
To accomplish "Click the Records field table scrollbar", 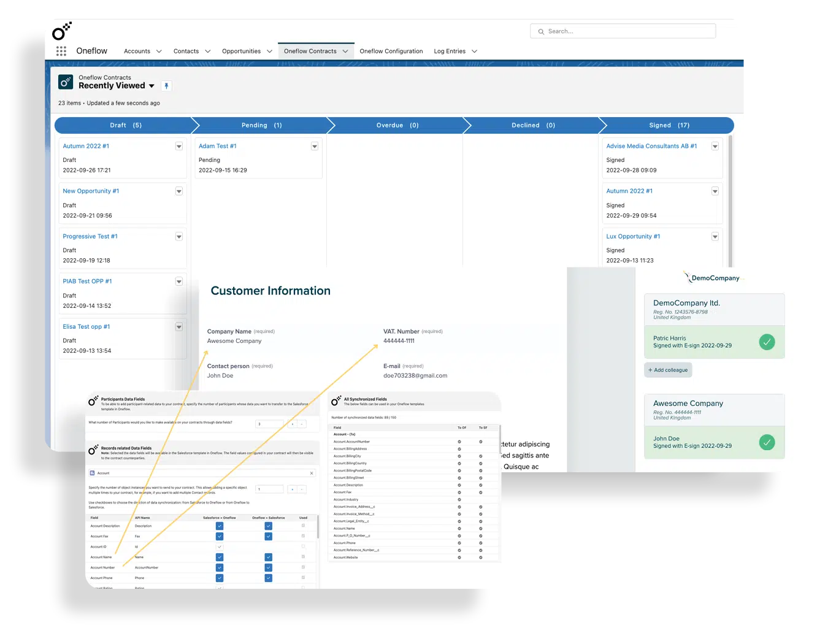I will [318, 527].
